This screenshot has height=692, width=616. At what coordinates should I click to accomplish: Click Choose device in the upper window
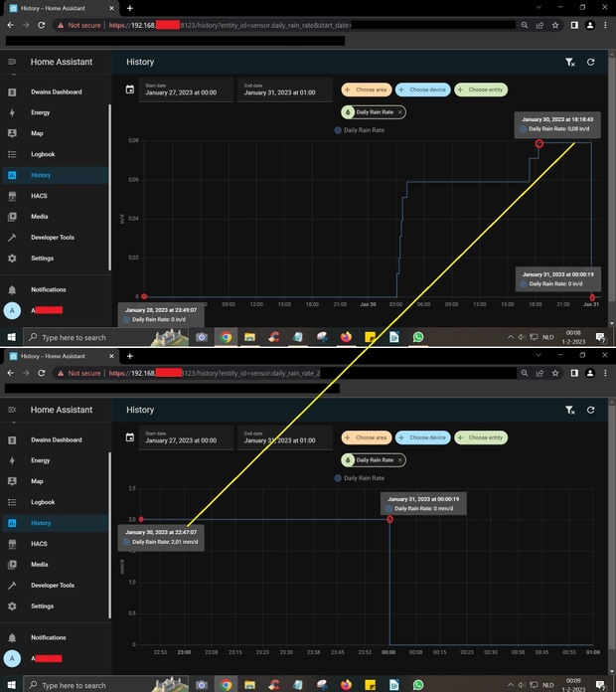(423, 89)
